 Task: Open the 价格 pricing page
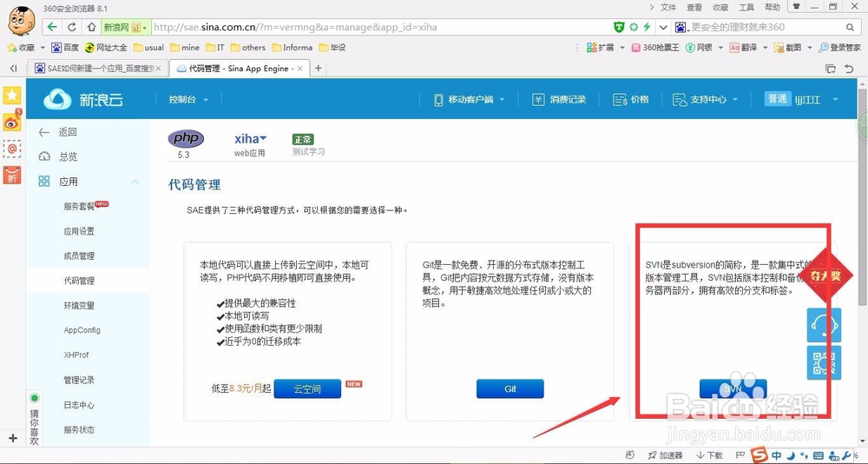tap(630, 100)
